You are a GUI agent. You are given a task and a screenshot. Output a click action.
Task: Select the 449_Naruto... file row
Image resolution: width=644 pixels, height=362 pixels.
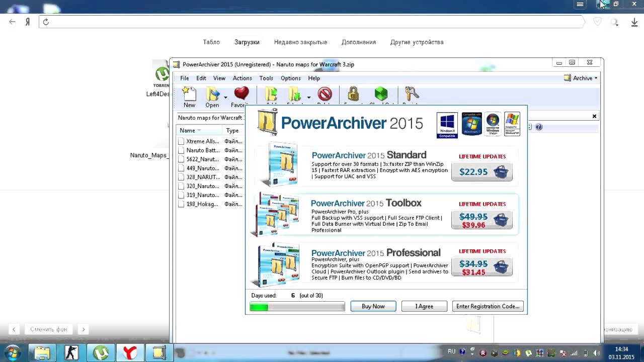210,168
